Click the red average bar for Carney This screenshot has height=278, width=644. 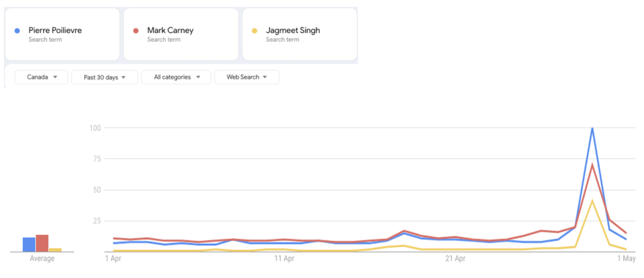pos(42,244)
